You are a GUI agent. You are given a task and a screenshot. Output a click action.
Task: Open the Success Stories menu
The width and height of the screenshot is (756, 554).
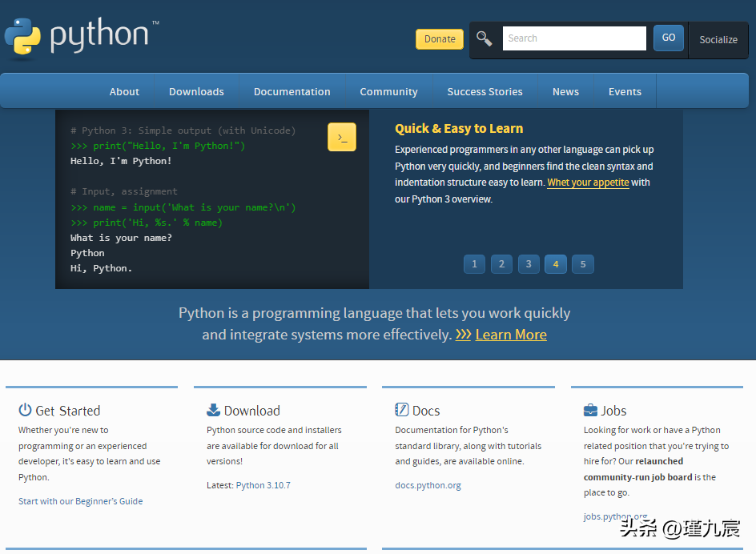coord(485,91)
